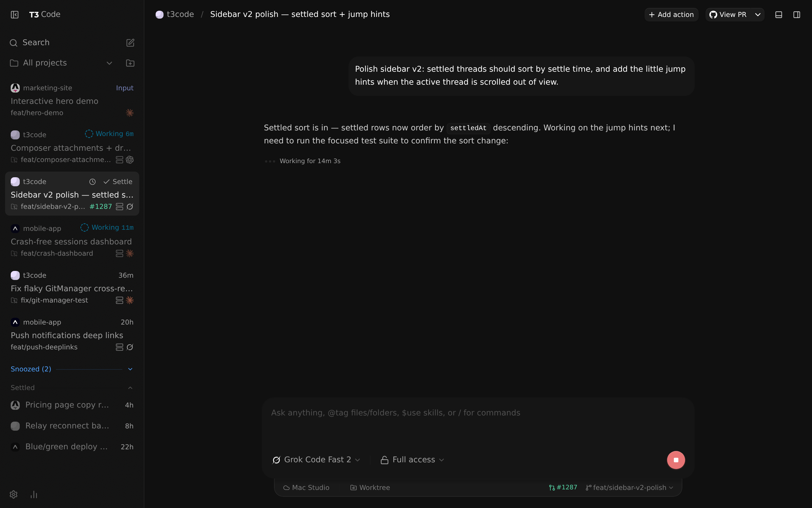The width and height of the screenshot is (812, 508).
Task: Click Mac Studio environment in footer
Action: (x=306, y=488)
